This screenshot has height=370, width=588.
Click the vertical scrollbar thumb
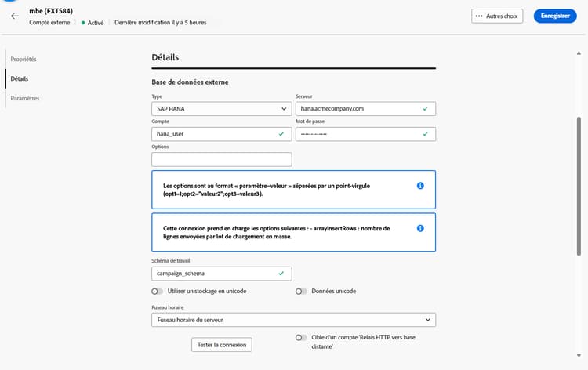pos(579,187)
